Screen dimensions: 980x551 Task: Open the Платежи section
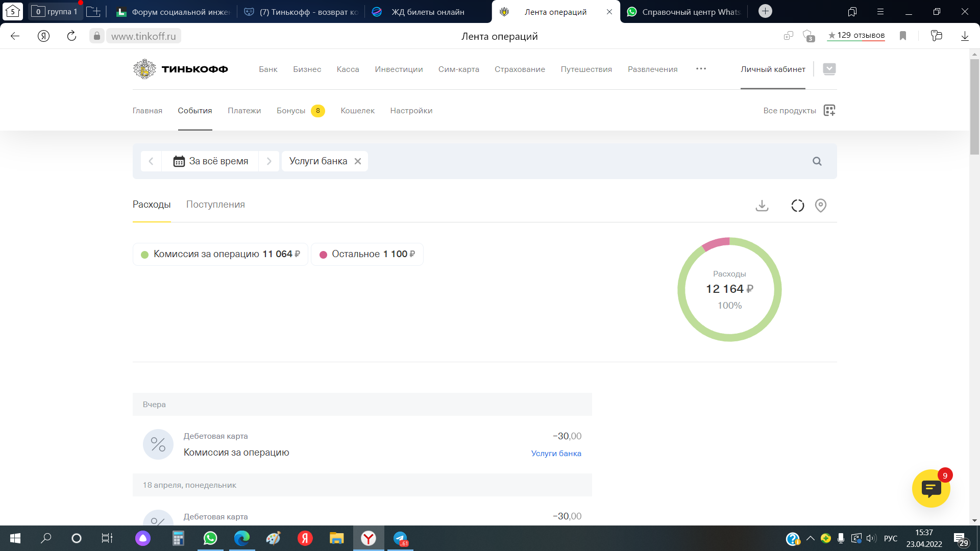tap(244, 111)
